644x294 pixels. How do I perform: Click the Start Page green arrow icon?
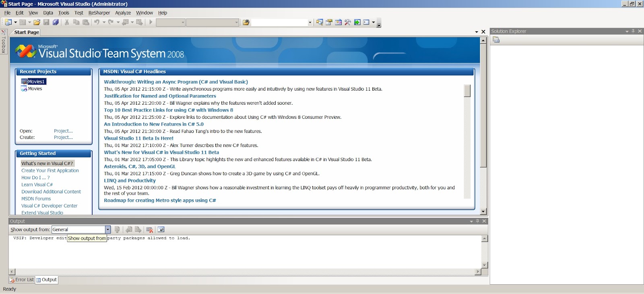(x=357, y=22)
